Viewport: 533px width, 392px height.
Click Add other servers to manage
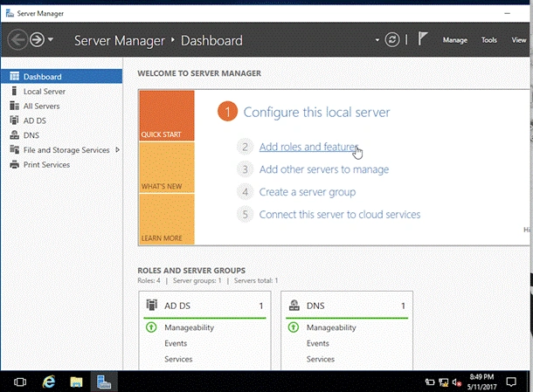click(x=324, y=169)
